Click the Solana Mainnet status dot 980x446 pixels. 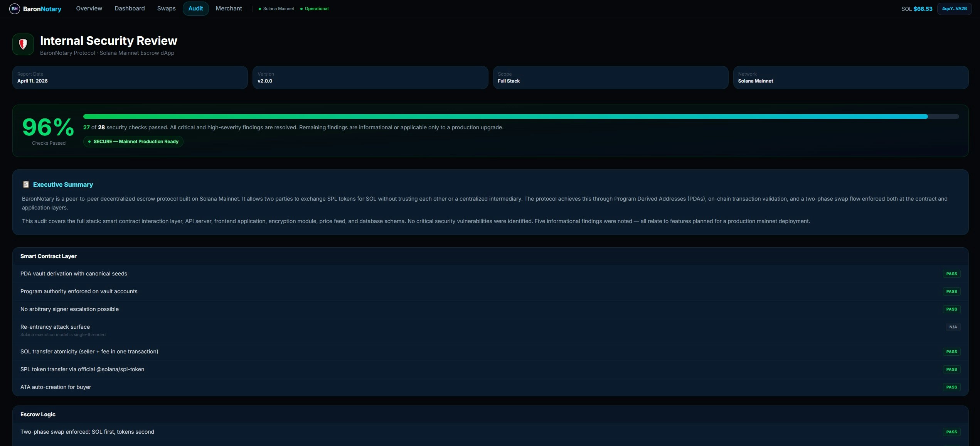click(260, 8)
